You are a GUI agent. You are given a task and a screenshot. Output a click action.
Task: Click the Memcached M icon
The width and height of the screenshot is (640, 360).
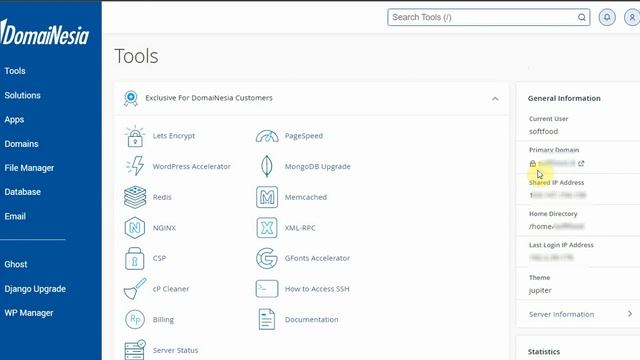pos(267,197)
